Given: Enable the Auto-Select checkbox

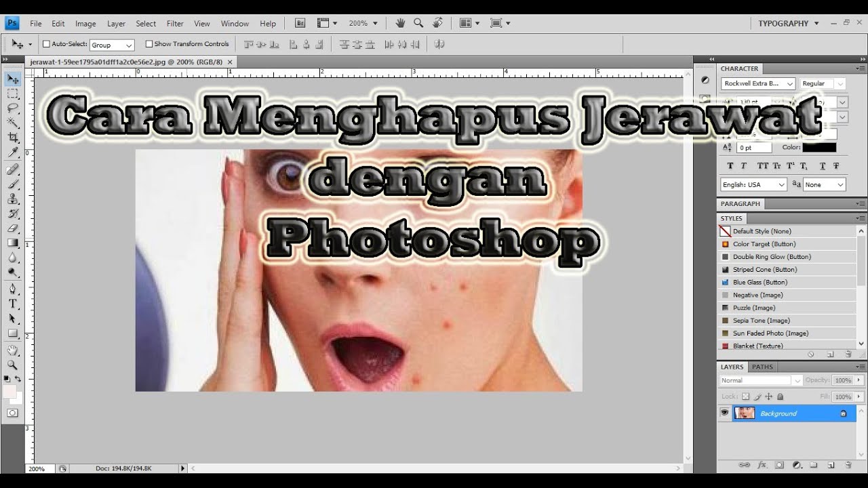Looking at the screenshot, I should pos(46,44).
